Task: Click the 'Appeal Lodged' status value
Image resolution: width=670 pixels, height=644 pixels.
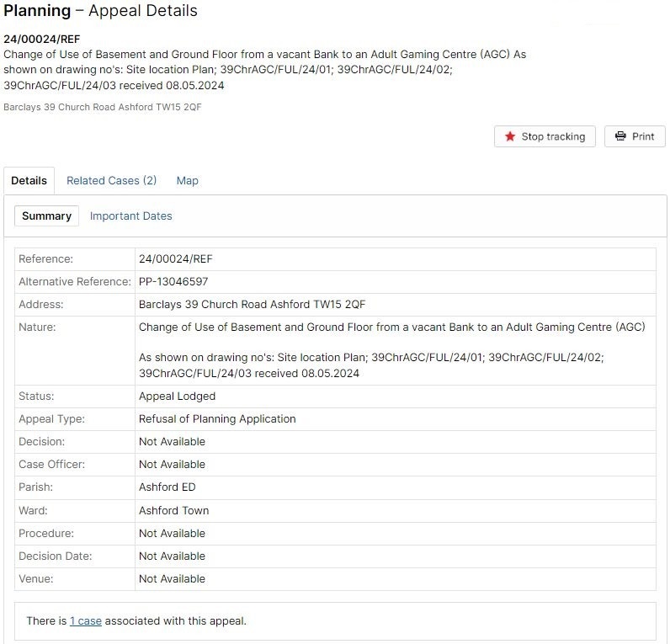Action: coord(177,396)
